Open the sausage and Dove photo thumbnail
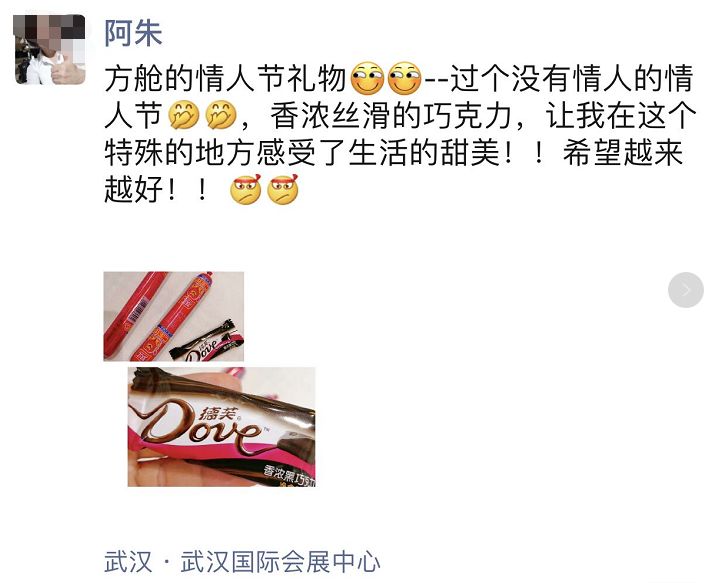Image resolution: width=714 pixels, height=583 pixels. point(173,317)
